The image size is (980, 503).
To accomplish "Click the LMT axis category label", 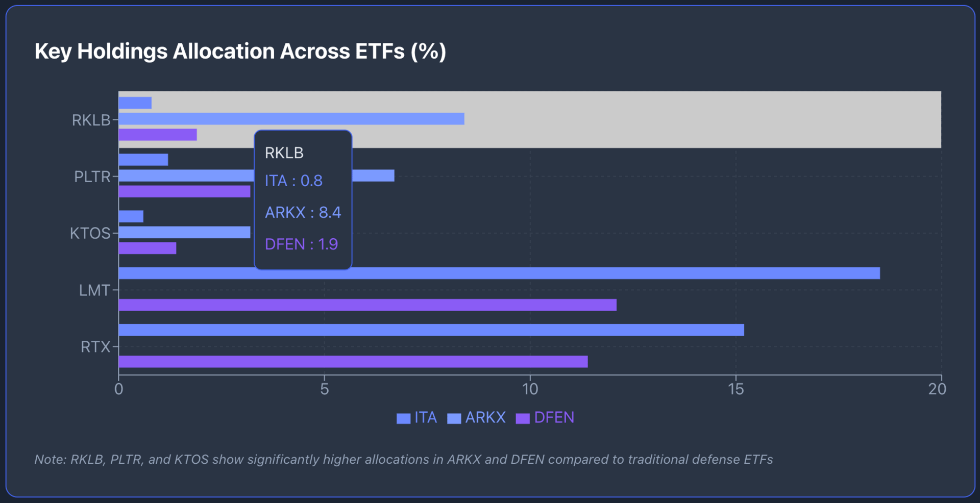I will (94, 291).
